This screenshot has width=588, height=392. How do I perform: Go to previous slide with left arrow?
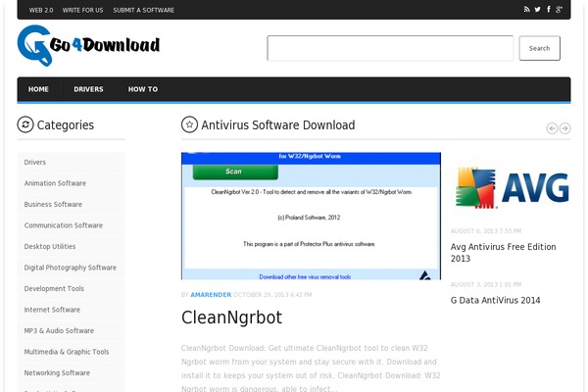552,128
